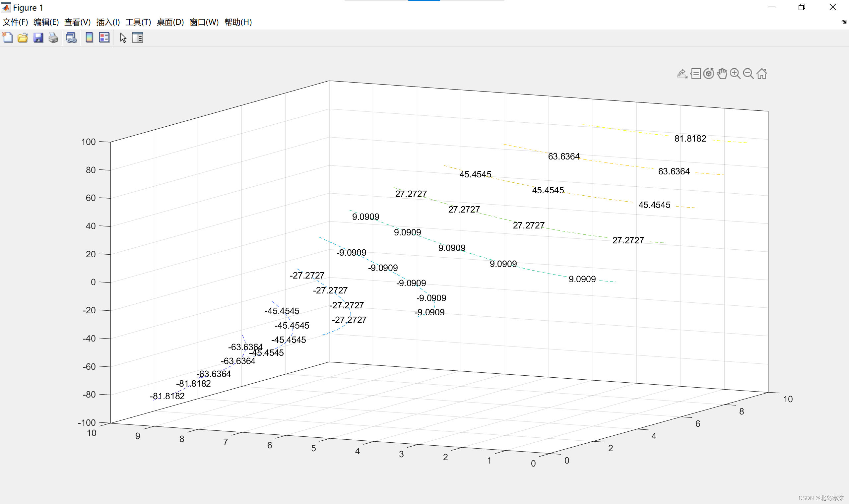This screenshot has width=849, height=504.
Task: Select the Edit Plot arrow cursor tool
Action: (x=123, y=37)
